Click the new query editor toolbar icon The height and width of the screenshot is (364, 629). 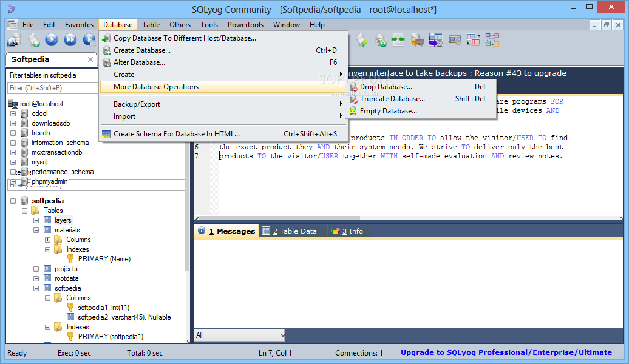pos(33,40)
